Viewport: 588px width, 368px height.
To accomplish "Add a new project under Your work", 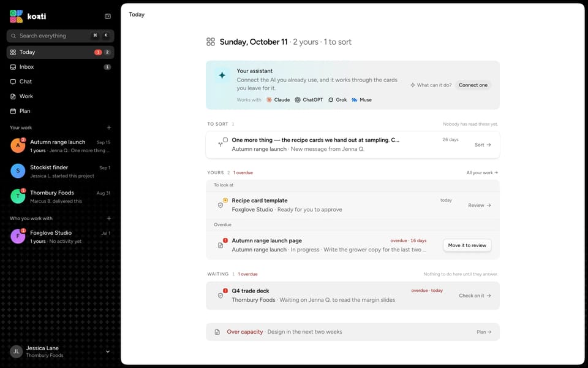I will coord(109,128).
